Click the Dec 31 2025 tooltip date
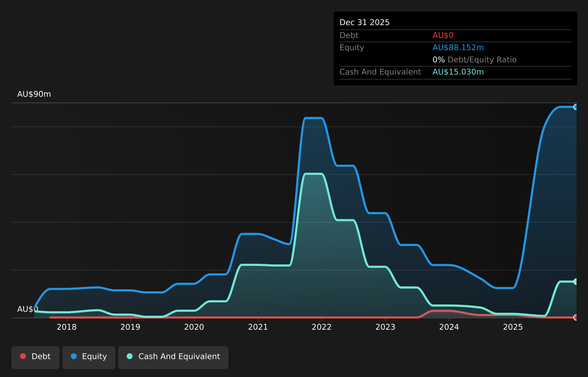588x377 pixels. 365,23
